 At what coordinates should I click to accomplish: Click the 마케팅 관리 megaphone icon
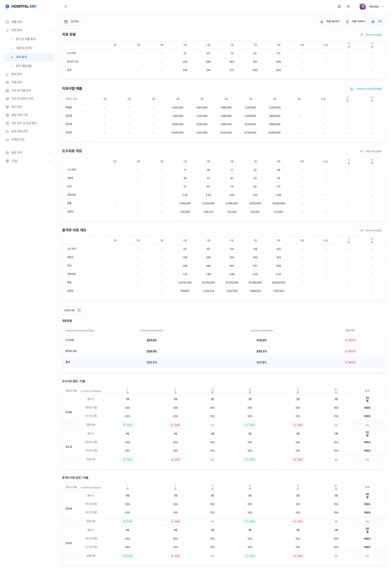click(7, 140)
